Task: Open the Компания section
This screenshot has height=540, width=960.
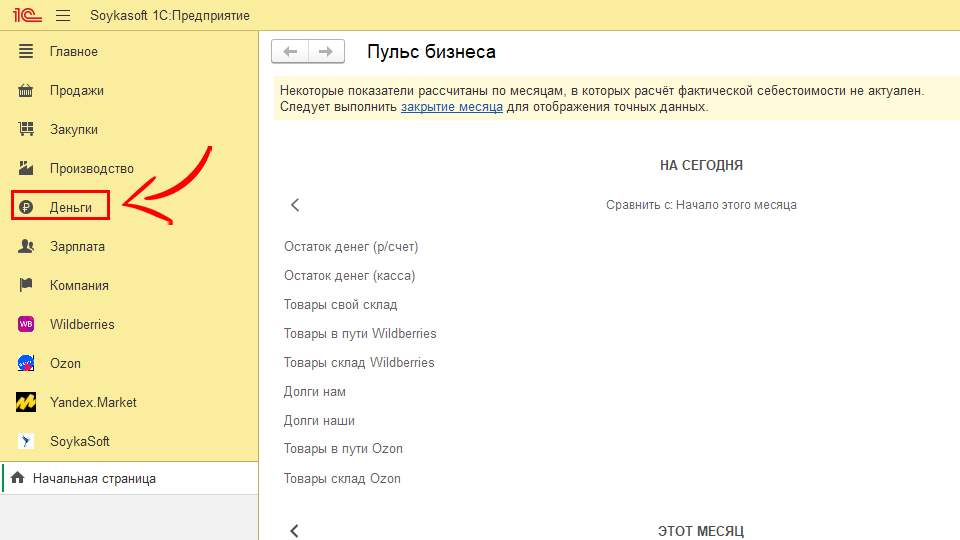Action: coord(79,285)
